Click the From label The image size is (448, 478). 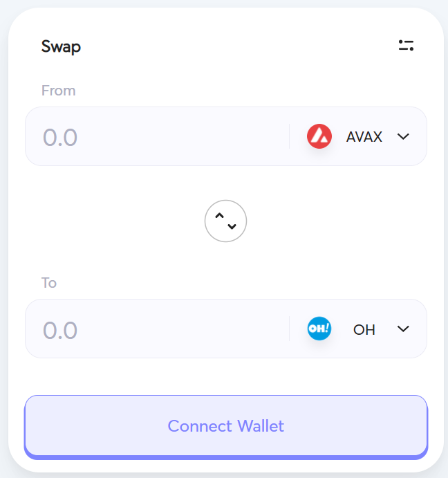[59, 91]
